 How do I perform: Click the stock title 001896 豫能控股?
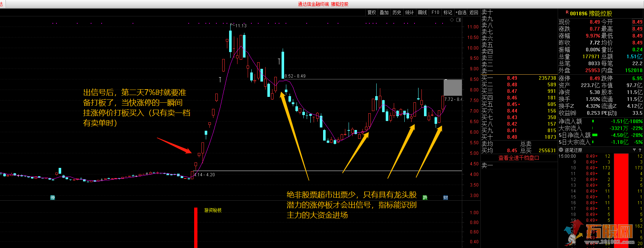pos(591,13)
